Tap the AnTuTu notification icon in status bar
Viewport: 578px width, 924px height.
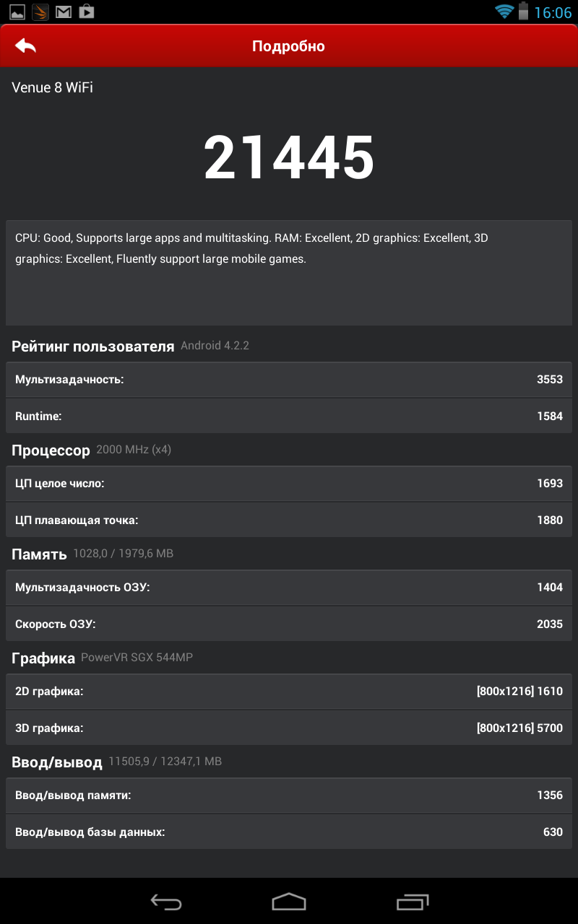(40, 12)
